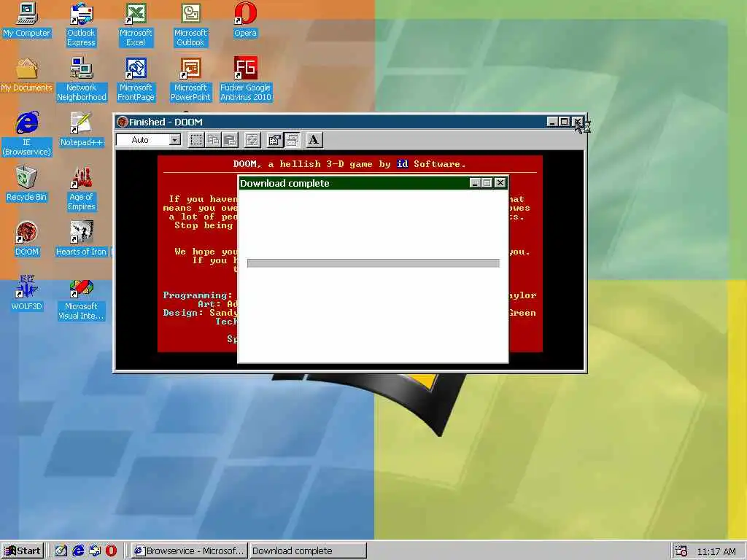
Task: Click the Auto font size combo box field
Action: 149,140
